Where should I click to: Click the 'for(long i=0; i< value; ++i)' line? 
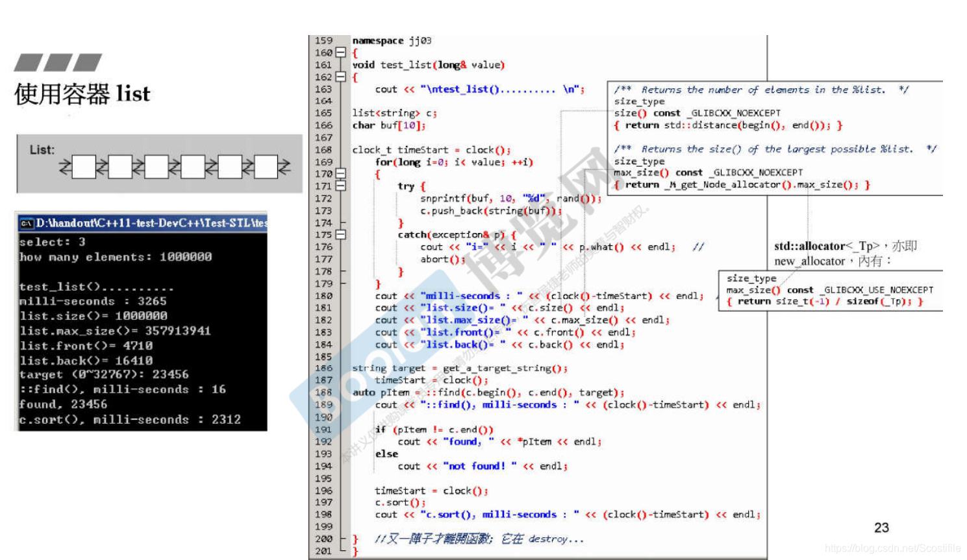pos(454,162)
